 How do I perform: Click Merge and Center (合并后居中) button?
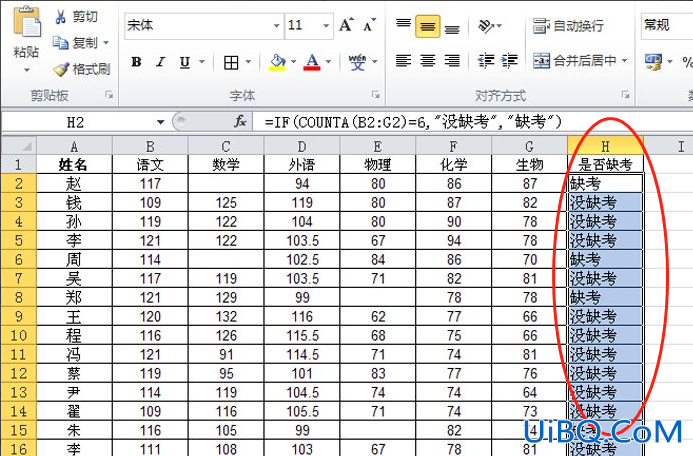(574, 61)
